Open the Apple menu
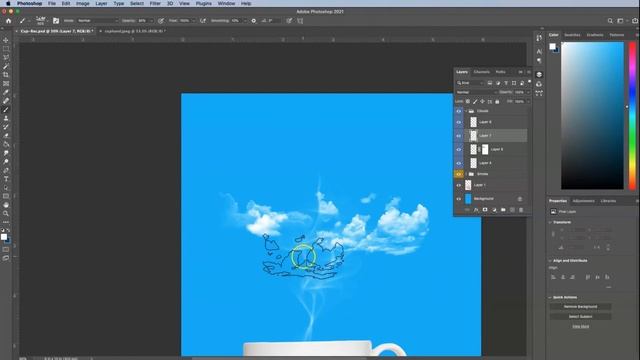Screen dimensions: 640x360 (x=8, y=3)
